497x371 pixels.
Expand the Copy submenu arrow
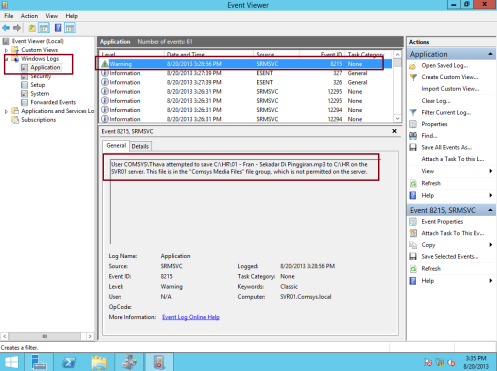[x=490, y=245]
